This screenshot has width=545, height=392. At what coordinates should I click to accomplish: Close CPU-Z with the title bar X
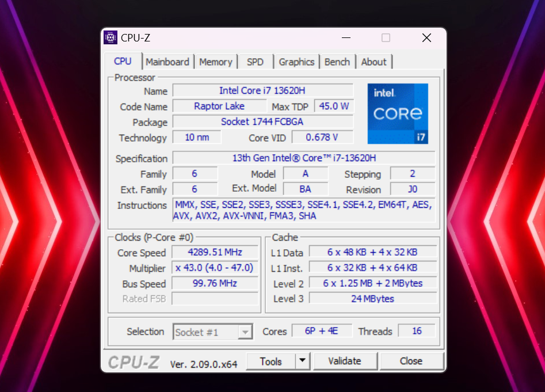(x=426, y=37)
